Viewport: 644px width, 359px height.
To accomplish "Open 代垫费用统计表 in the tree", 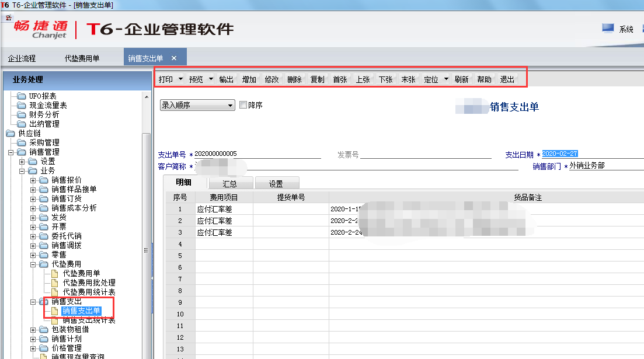I will point(89,292).
